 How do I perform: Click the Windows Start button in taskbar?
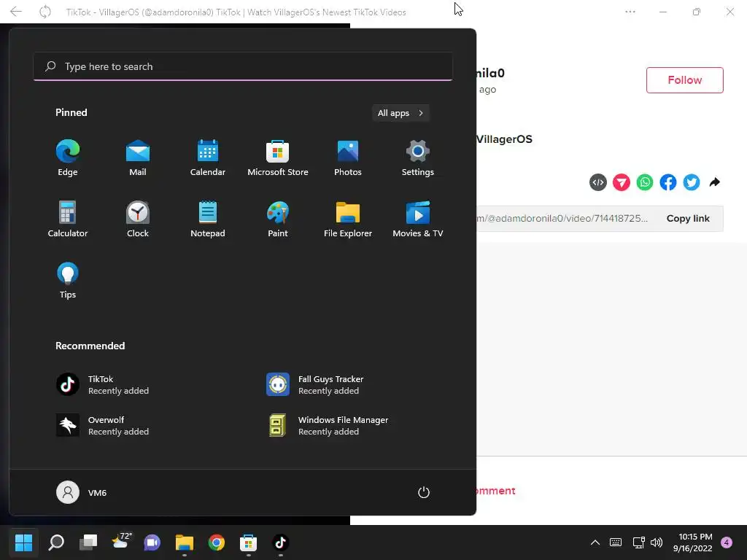click(x=23, y=542)
